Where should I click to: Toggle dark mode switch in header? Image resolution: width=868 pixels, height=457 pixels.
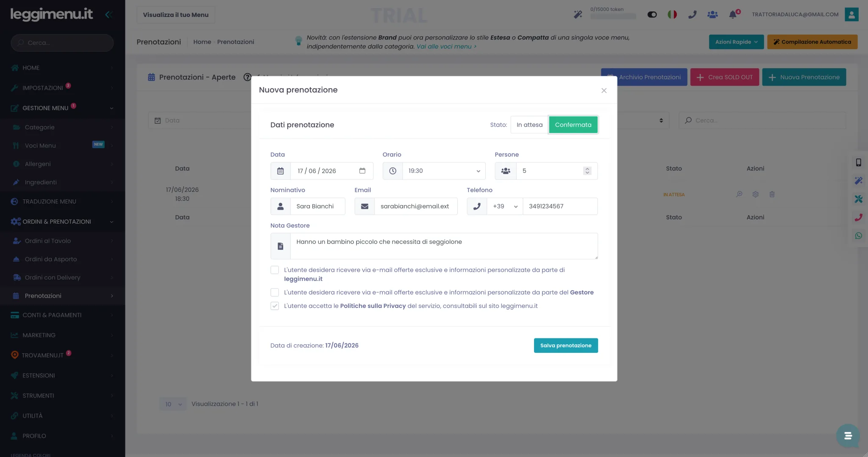click(x=652, y=14)
